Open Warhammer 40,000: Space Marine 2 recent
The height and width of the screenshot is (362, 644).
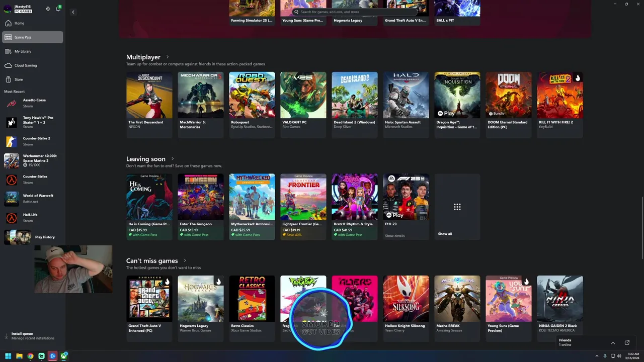pyautogui.click(x=32, y=160)
